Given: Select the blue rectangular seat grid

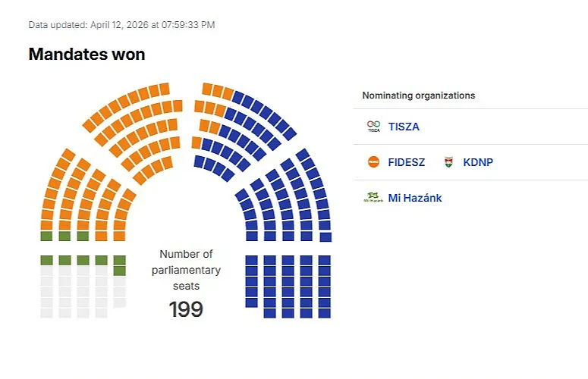Looking at the screenshot, I should point(288,284).
